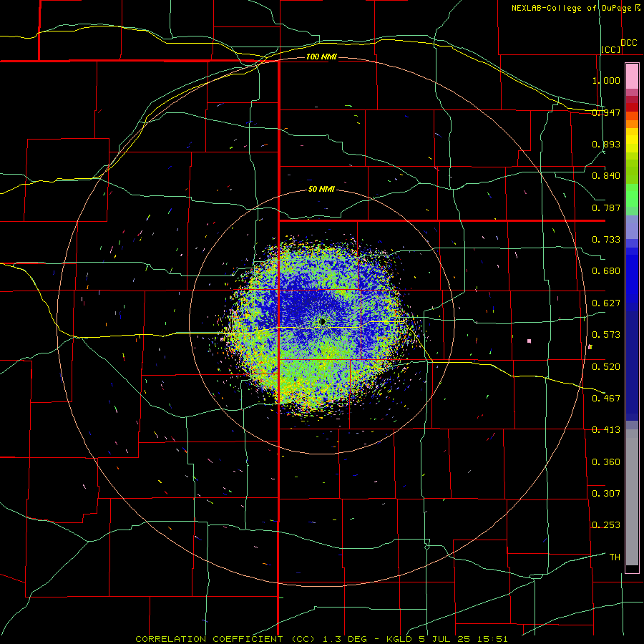Image resolution: width=644 pixels, height=644 pixels.
Task: Click the 50 NMI range ring label
Action: (321, 190)
